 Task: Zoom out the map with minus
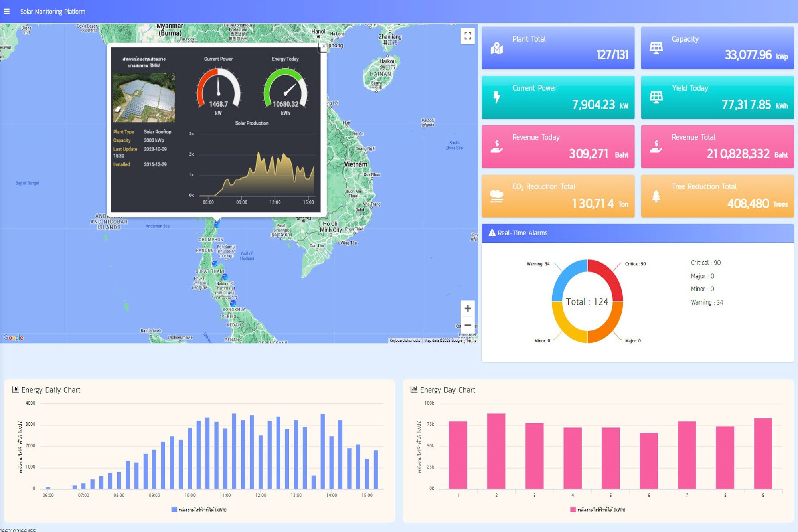[468, 325]
